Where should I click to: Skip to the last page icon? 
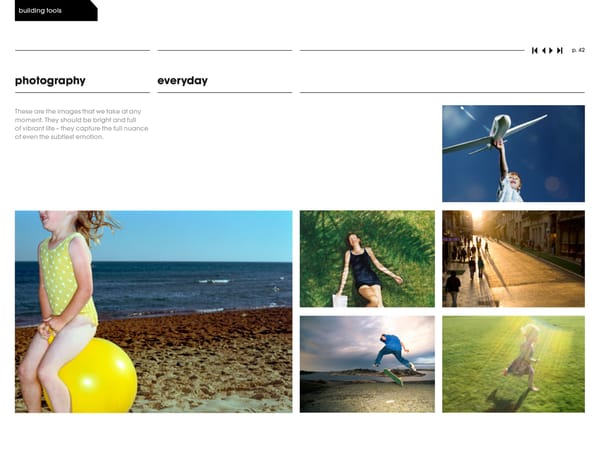[560, 51]
